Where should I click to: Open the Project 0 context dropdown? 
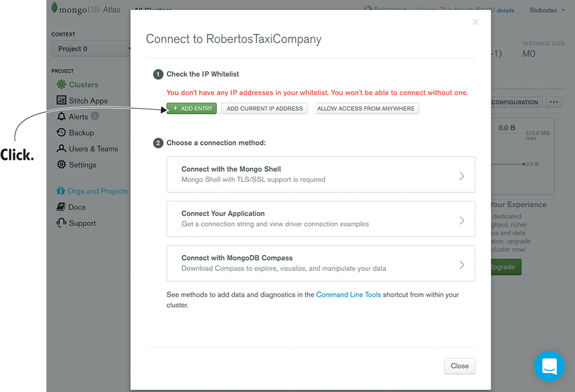91,49
